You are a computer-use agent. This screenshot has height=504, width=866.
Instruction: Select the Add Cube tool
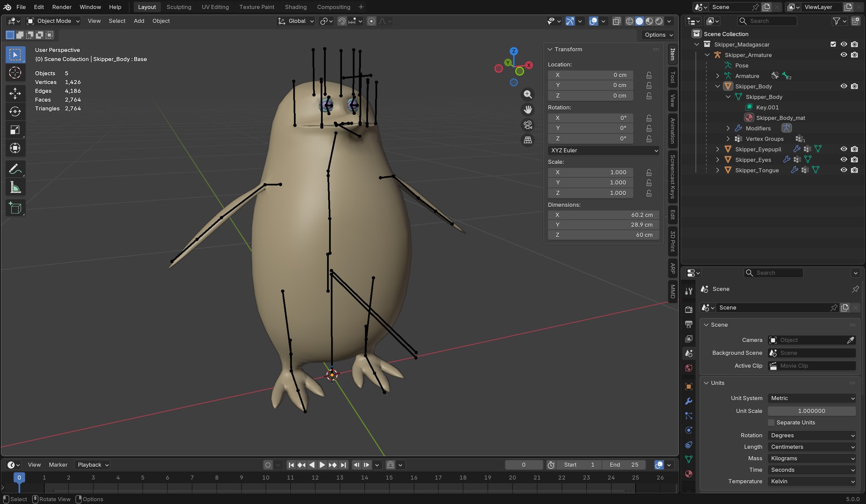tap(15, 208)
